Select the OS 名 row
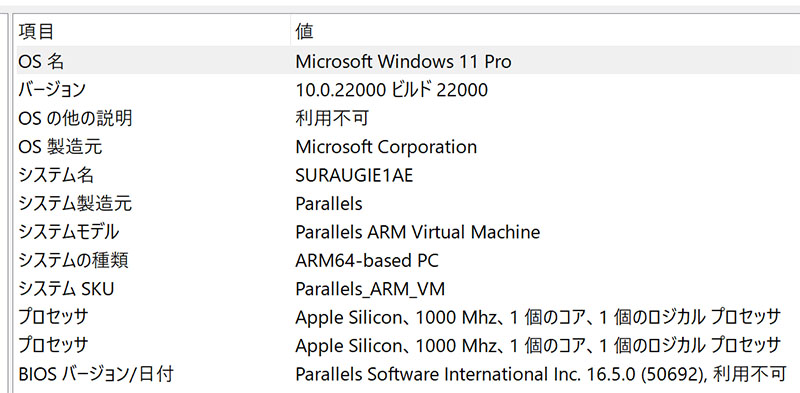The width and height of the screenshot is (800, 393). click(x=408, y=62)
